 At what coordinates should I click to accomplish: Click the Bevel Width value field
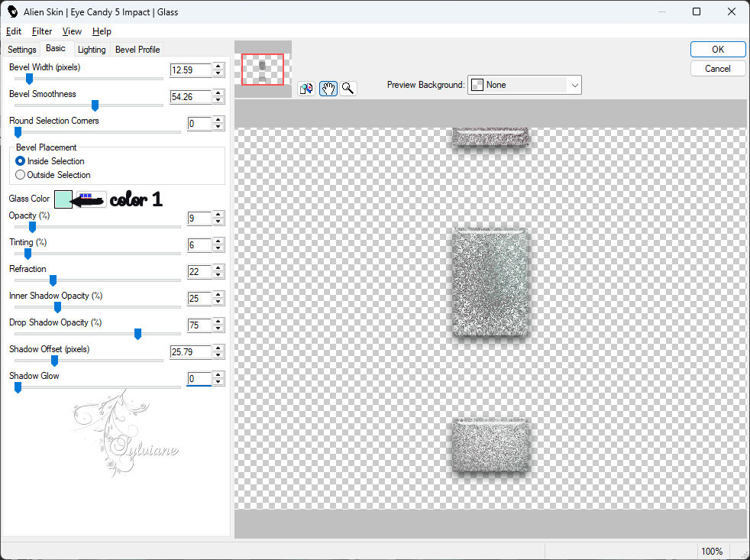point(191,70)
